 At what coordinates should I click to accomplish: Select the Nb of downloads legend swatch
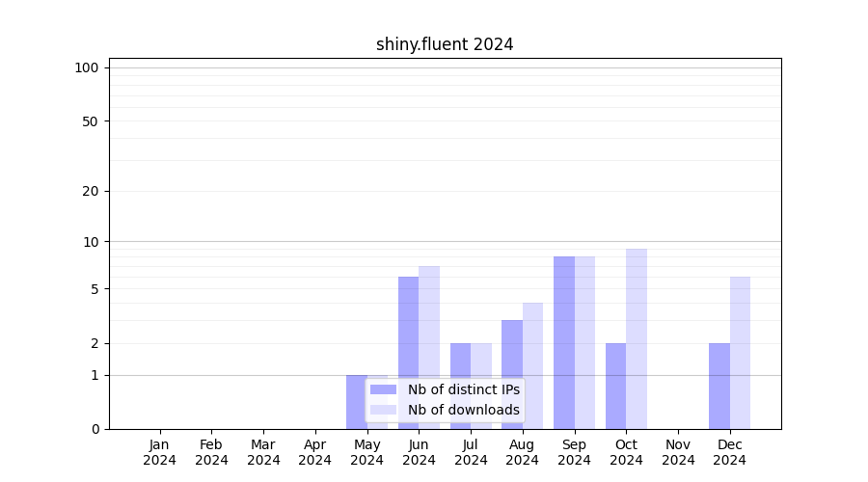383,410
